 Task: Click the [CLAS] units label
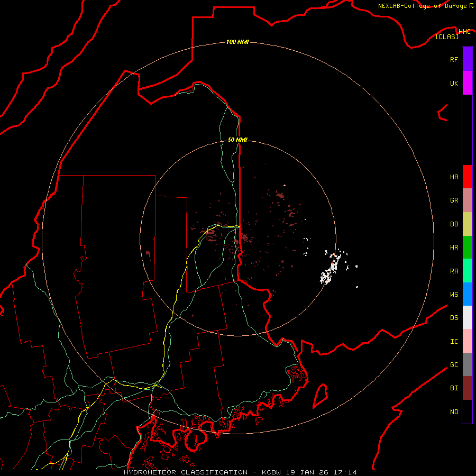tap(447, 36)
